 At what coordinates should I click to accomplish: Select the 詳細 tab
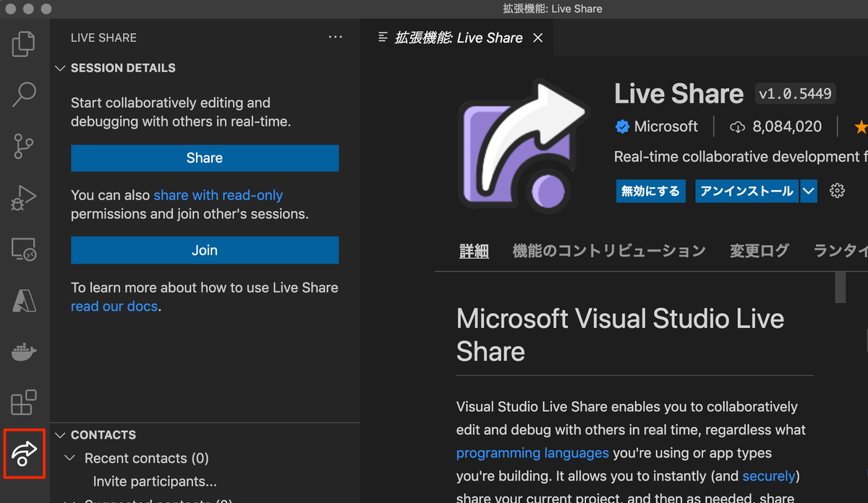pyautogui.click(x=475, y=252)
